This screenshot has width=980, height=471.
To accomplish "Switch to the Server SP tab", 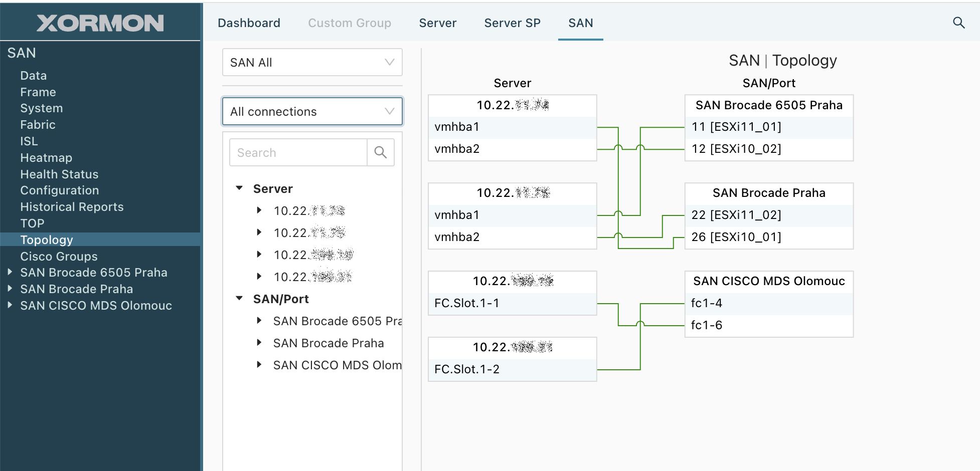I will pyautogui.click(x=512, y=23).
